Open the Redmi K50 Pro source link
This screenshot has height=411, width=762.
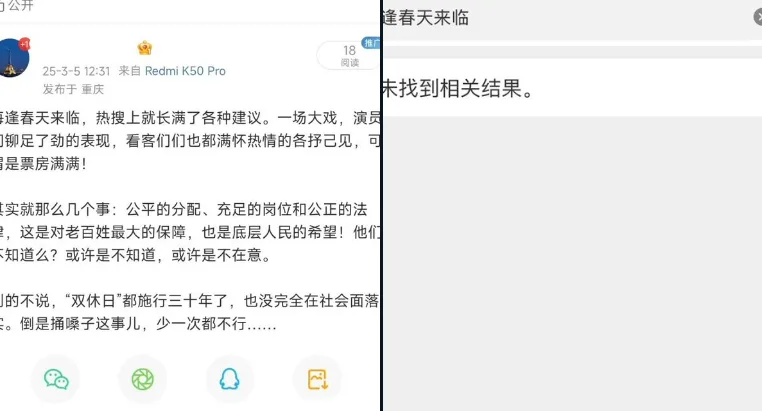click(x=185, y=71)
